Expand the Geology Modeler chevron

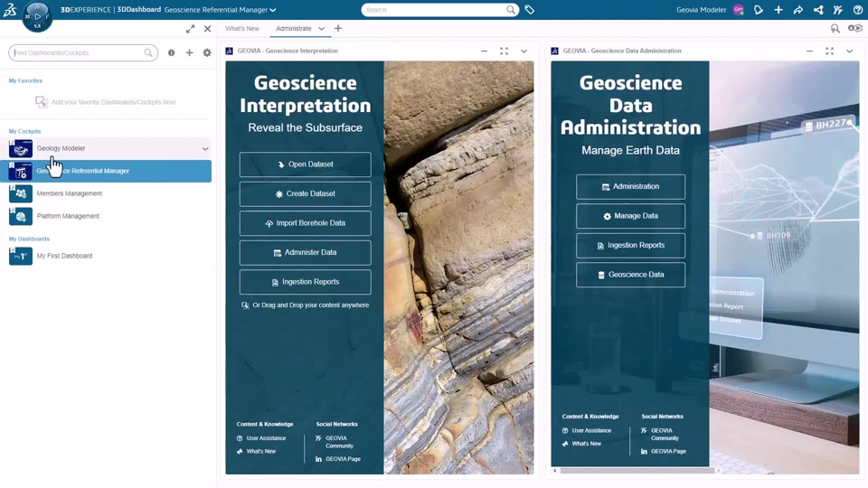pyautogui.click(x=205, y=149)
